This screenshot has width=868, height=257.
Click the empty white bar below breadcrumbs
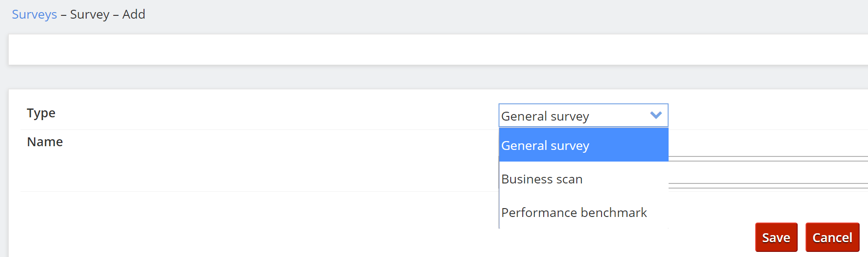438,49
